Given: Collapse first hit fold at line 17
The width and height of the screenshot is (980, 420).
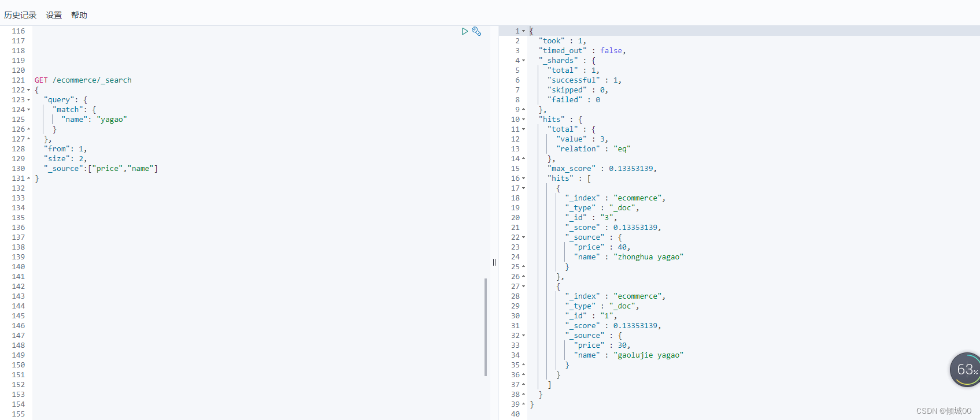Looking at the screenshot, I should 524,188.
